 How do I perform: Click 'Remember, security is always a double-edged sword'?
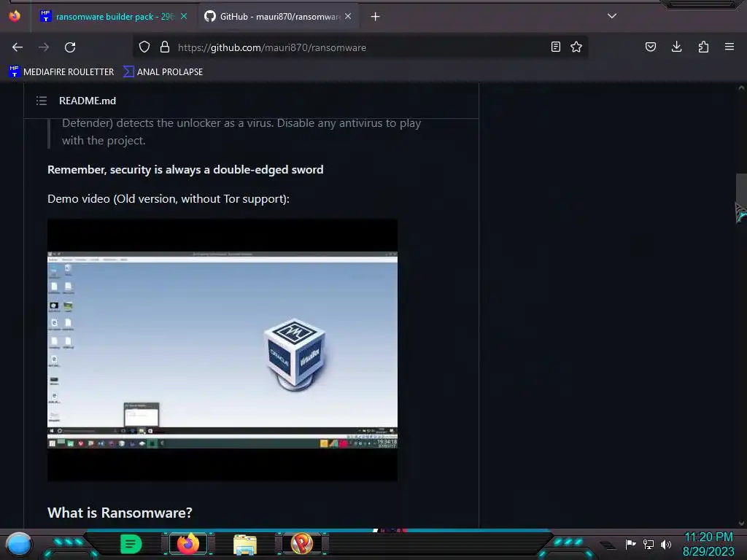(185, 169)
